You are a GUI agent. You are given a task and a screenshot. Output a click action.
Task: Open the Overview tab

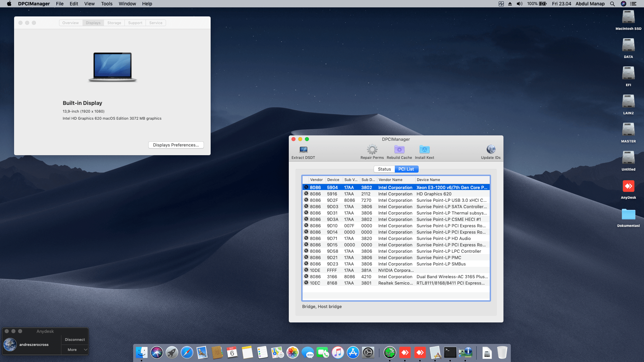70,23
